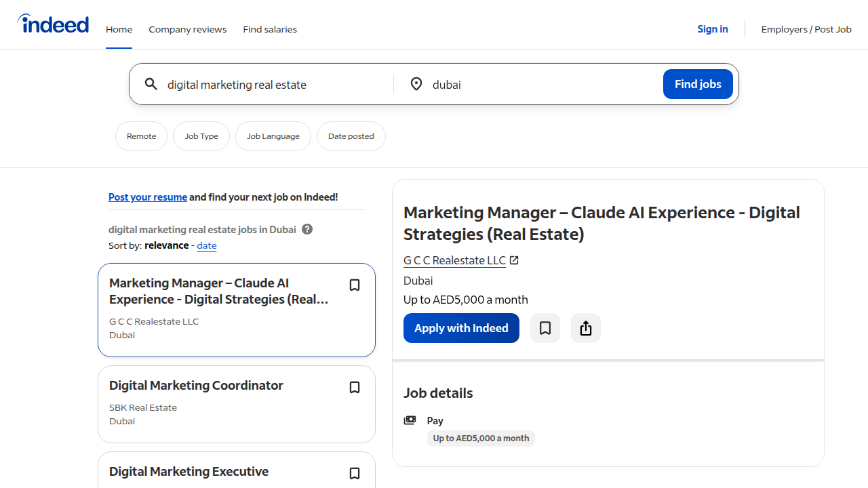Screen dimensions: 868x488
Task: Click the Indeed logo
Action: (x=53, y=24)
